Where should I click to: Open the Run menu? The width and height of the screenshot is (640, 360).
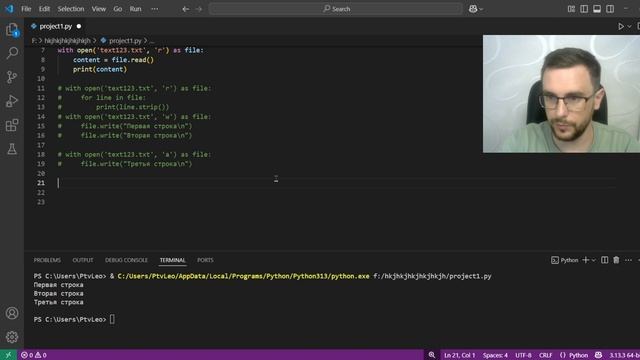[x=135, y=9]
